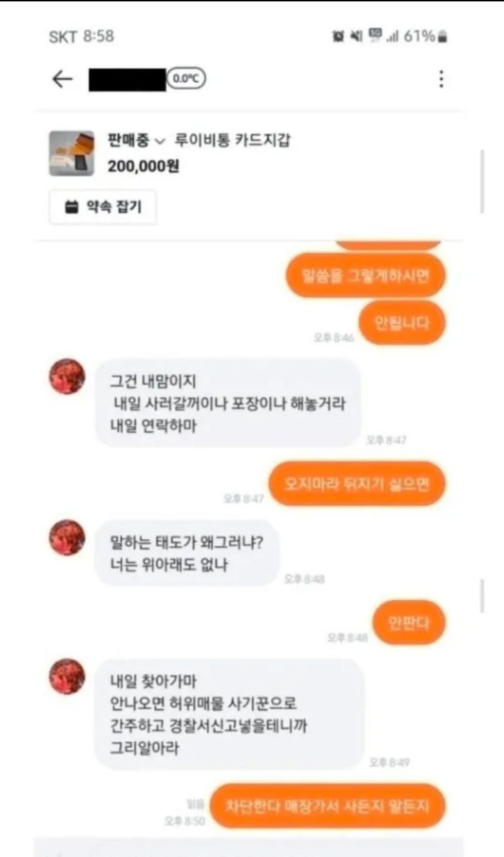The height and width of the screenshot is (857, 504).
Task: Select the 오지마라 뒤지기 싫으면 message bubble
Action: coord(357,484)
